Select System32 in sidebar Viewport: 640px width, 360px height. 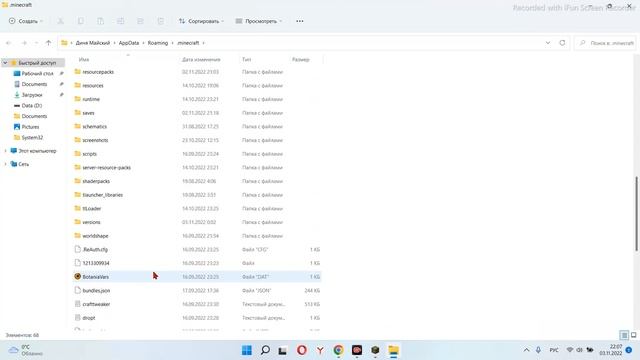[32, 138]
